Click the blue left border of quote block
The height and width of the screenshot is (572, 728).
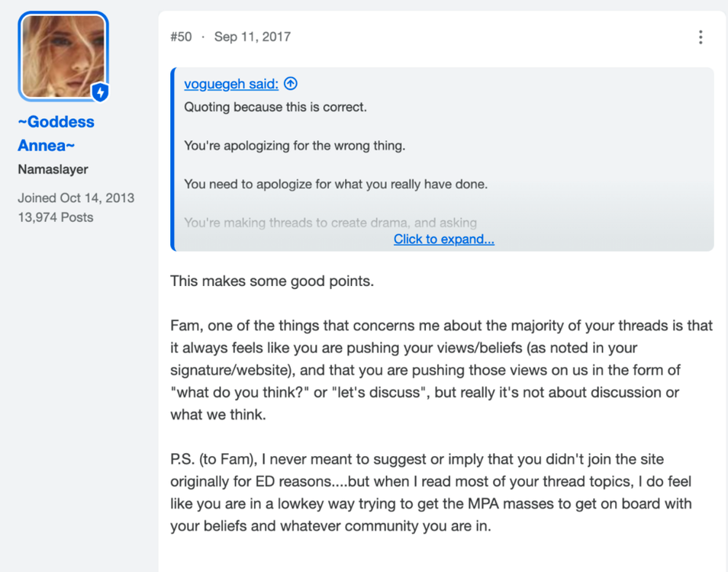point(172,159)
